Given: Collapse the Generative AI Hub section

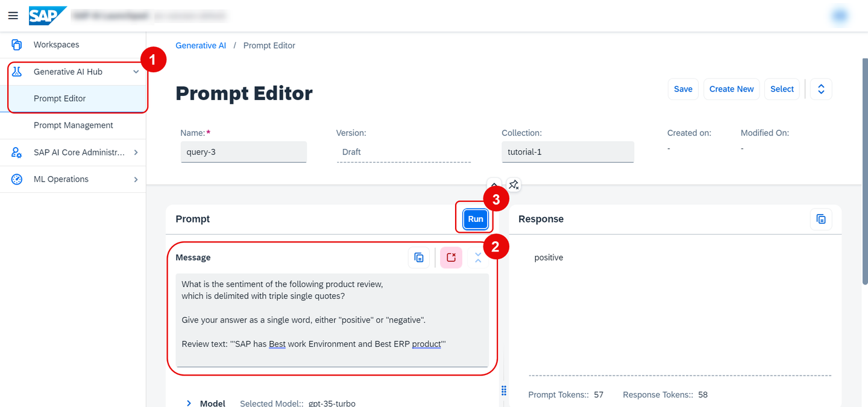Looking at the screenshot, I should 136,72.
